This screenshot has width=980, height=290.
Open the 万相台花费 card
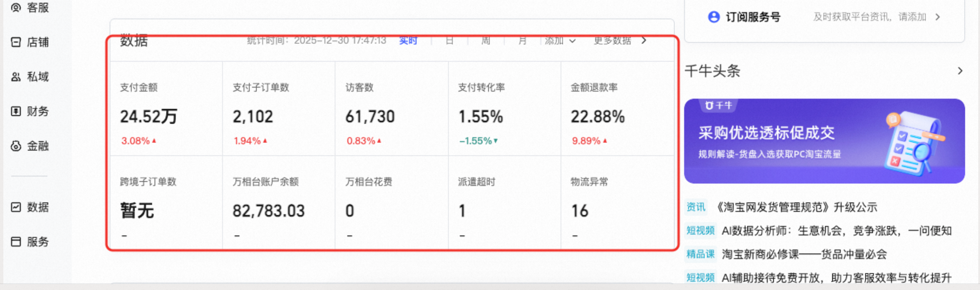point(392,203)
